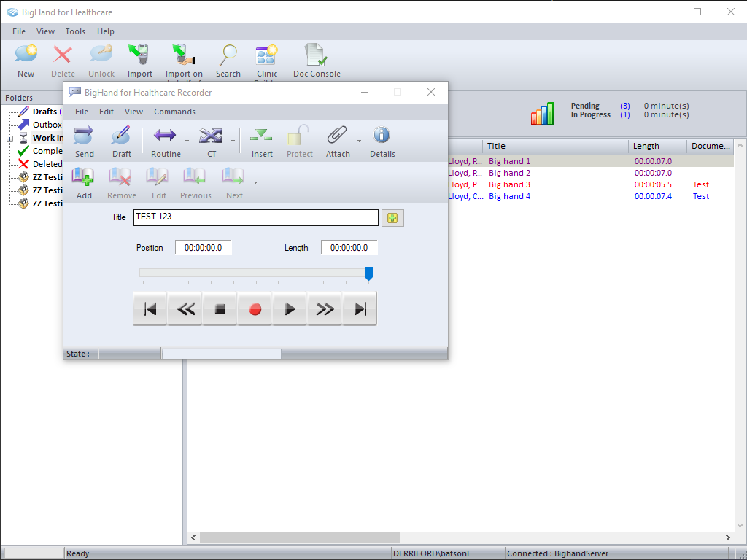Open dropdown arrow beside Next bookmark
747x560 pixels.
tap(256, 182)
